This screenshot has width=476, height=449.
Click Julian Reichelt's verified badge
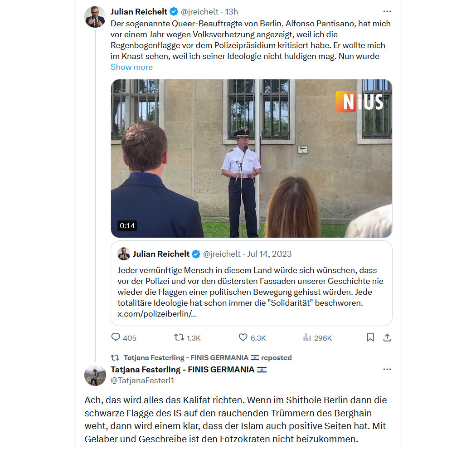174,12
